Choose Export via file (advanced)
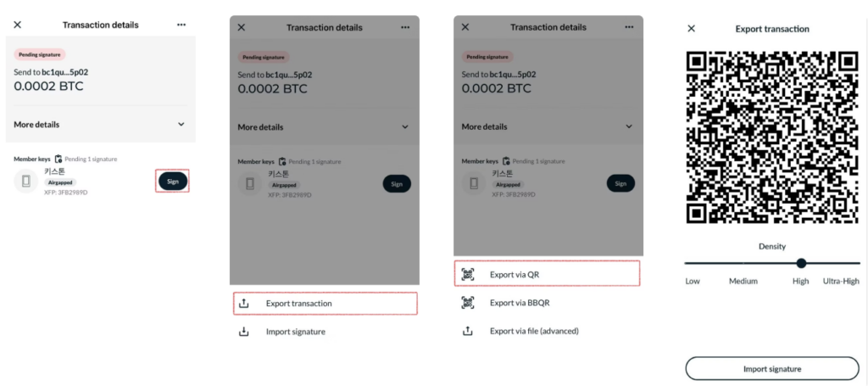The image size is (868, 386). 534,331
